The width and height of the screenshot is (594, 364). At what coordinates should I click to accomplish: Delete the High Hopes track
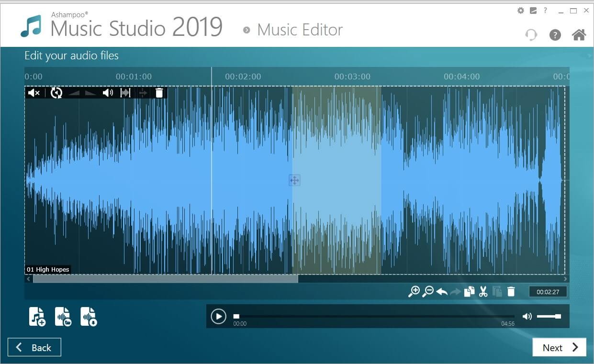click(x=159, y=92)
